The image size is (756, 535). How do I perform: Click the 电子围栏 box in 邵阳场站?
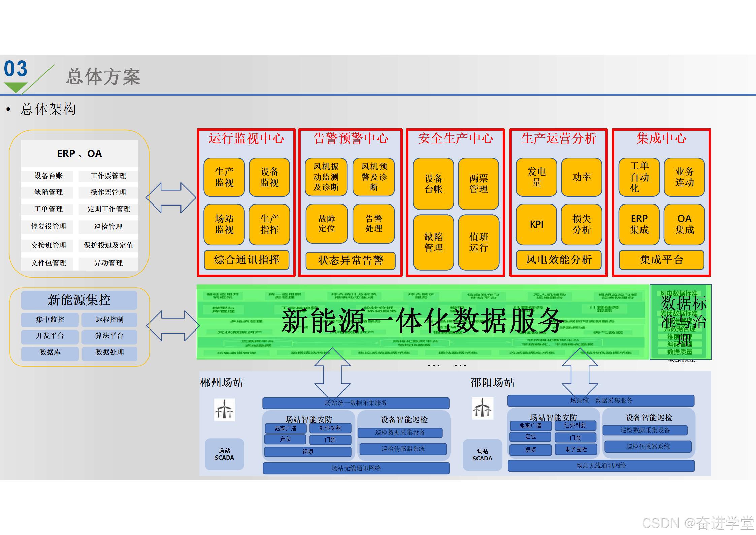click(576, 450)
